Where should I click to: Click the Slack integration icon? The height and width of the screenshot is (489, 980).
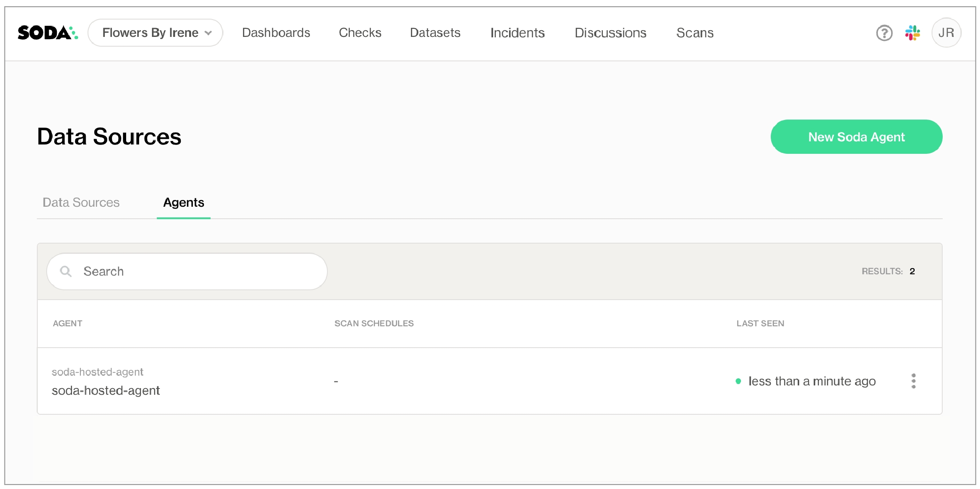click(x=912, y=33)
